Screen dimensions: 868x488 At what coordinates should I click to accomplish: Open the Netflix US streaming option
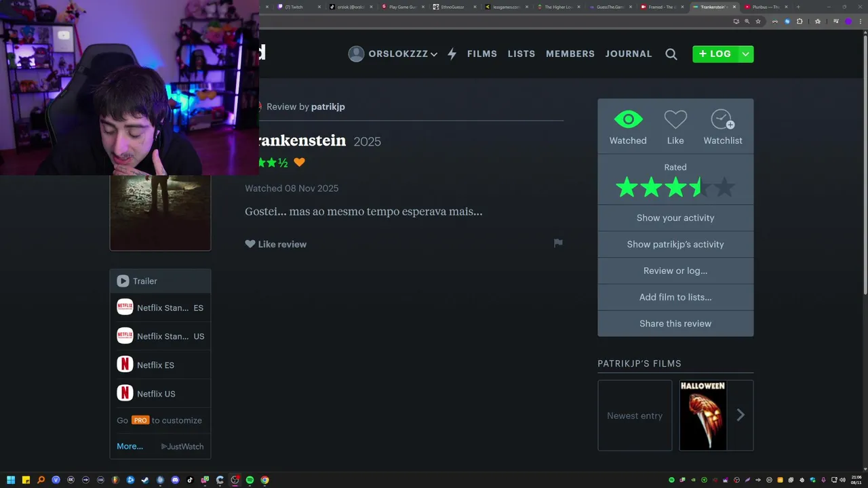click(x=160, y=393)
